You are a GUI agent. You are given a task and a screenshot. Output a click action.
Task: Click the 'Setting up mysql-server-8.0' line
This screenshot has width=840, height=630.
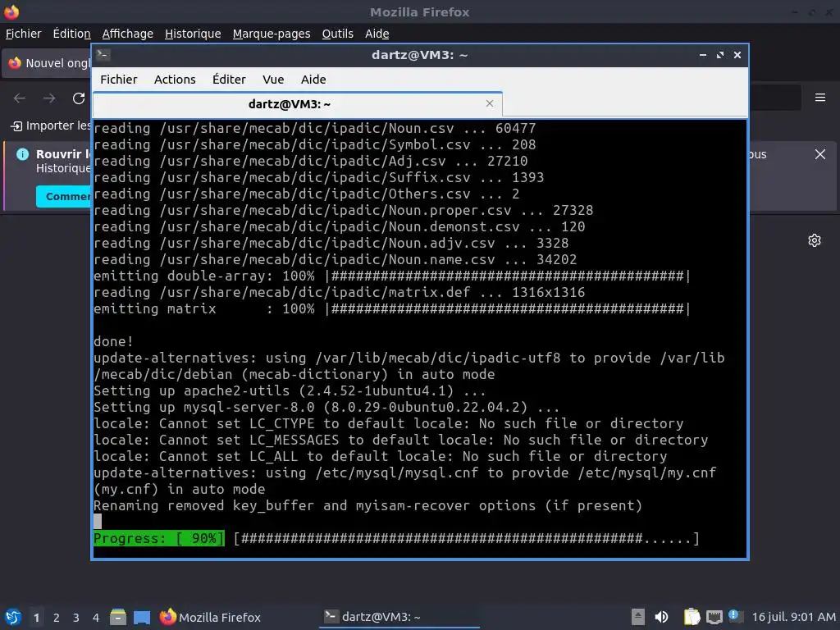pyautogui.click(x=326, y=407)
